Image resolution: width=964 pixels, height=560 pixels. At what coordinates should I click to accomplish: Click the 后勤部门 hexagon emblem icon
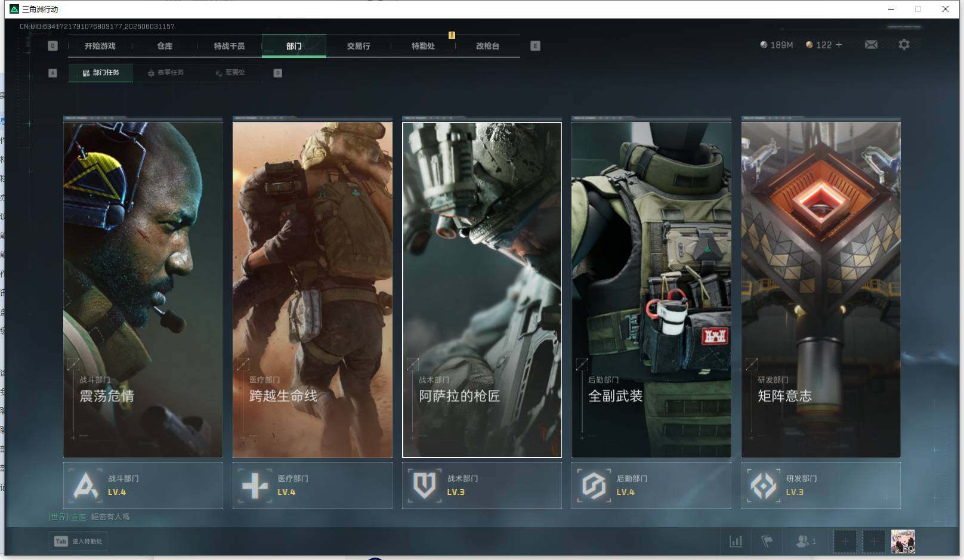pos(594,485)
